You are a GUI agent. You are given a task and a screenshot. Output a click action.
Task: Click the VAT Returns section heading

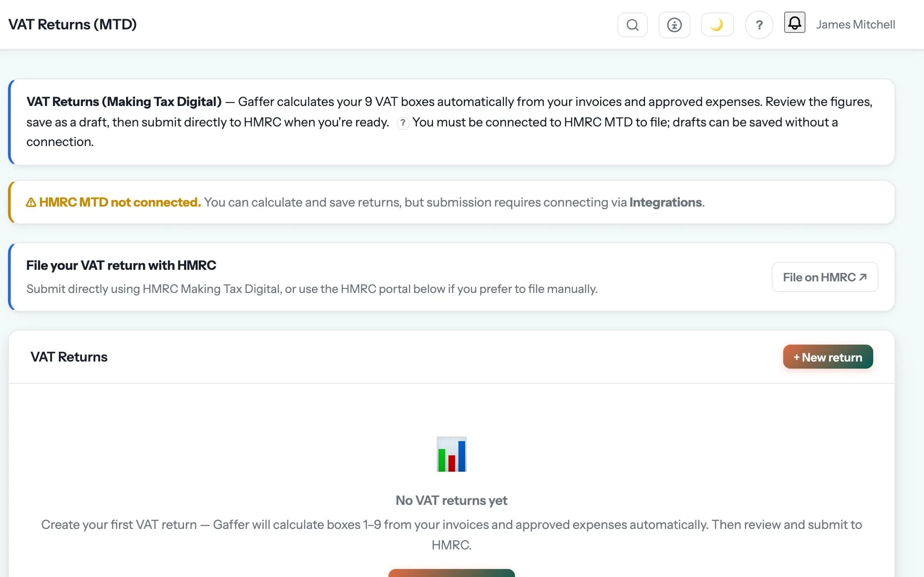point(69,357)
